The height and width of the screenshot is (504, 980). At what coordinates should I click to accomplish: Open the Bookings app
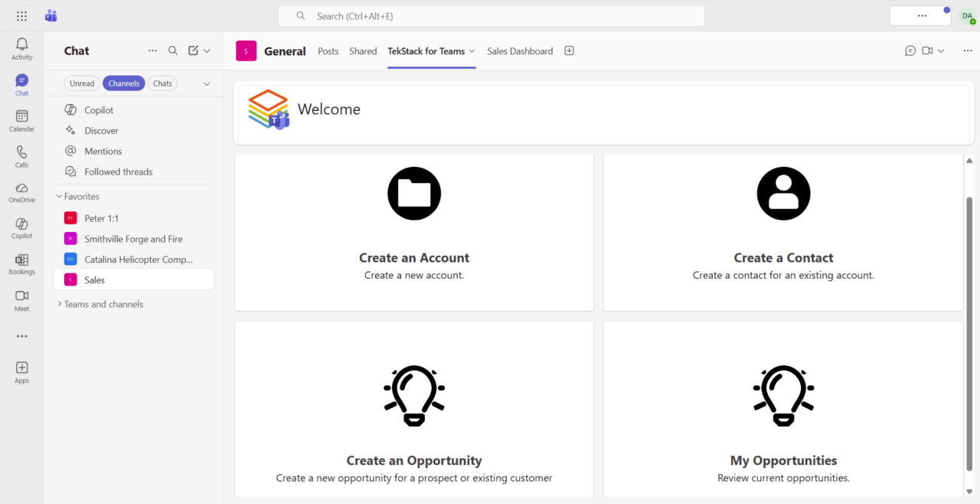point(21,264)
